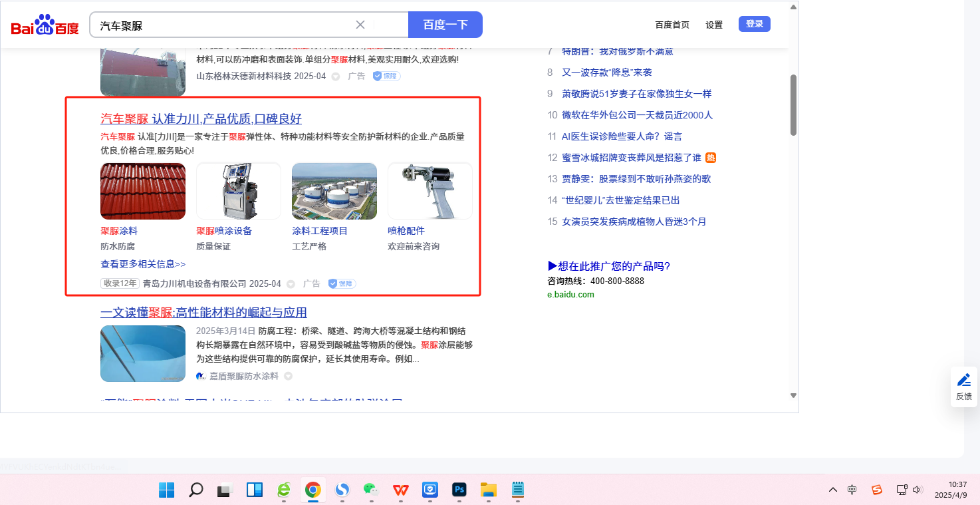Image resolution: width=980 pixels, height=505 pixels.
Task: Expand the dropdown arrow beside 嘉盾聚脲防水涂料
Action: [288, 376]
